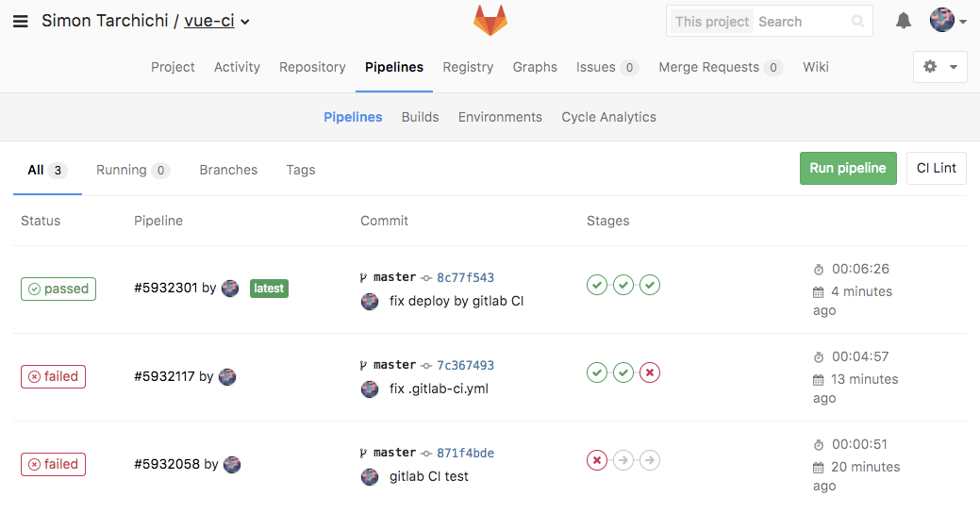980x513 pixels.
Task: Open the settings gear dropdown
Action: [939, 67]
